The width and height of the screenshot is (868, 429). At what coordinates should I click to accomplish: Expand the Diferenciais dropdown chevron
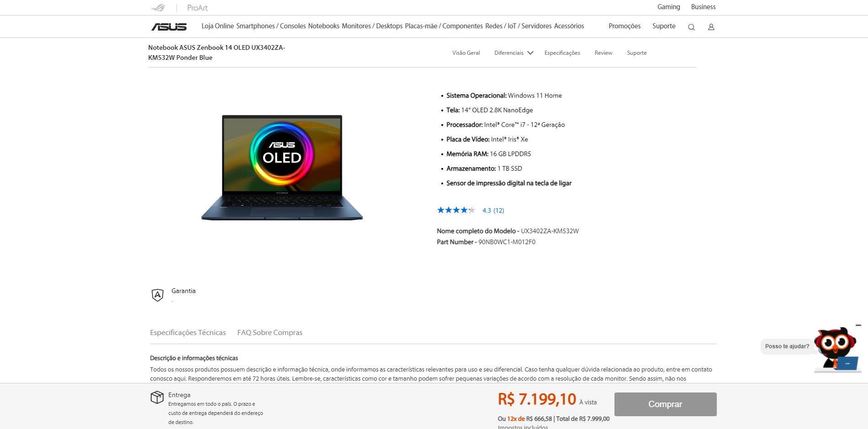pyautogui.click(x=530, y=53)
